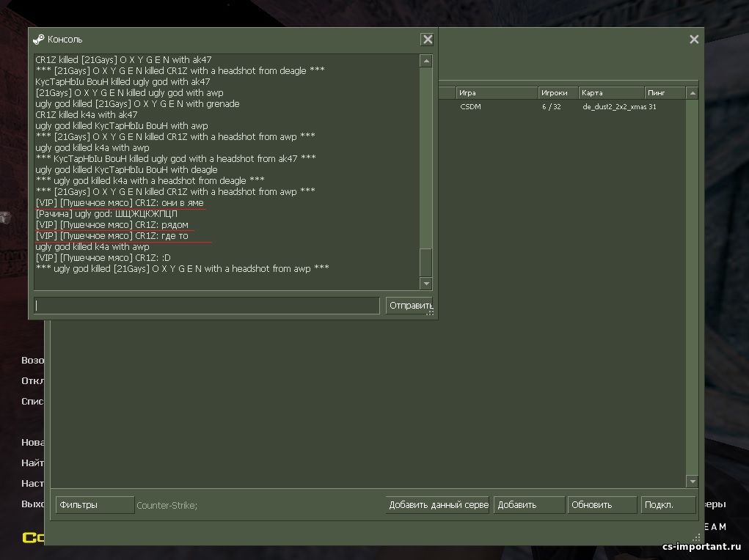Click the Подкл. connect button
This screenshot has height=560, width=749.
pos(668,504)
